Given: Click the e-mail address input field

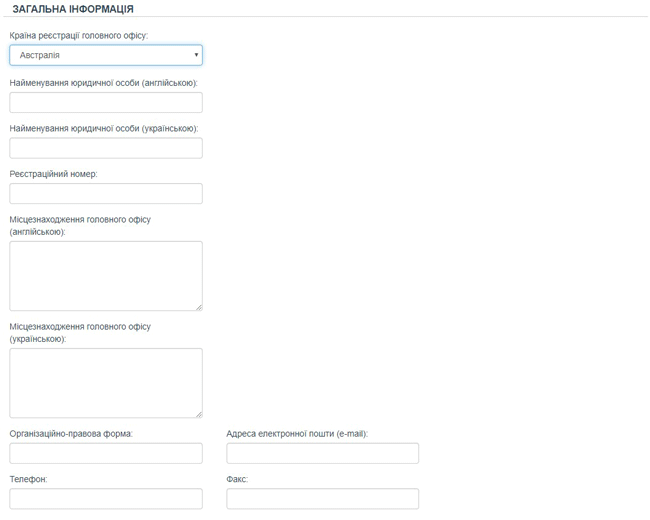Looking at the screenshot, I should 322,454.
